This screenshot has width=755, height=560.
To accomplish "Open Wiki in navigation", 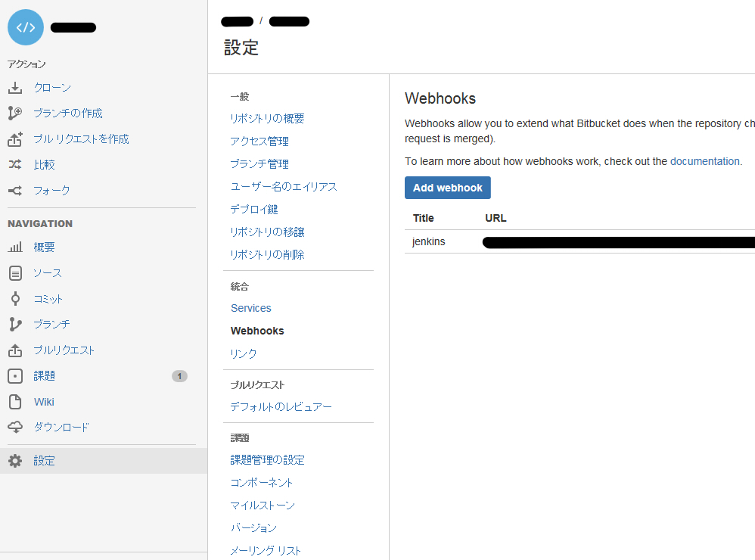I will point(45,402).
